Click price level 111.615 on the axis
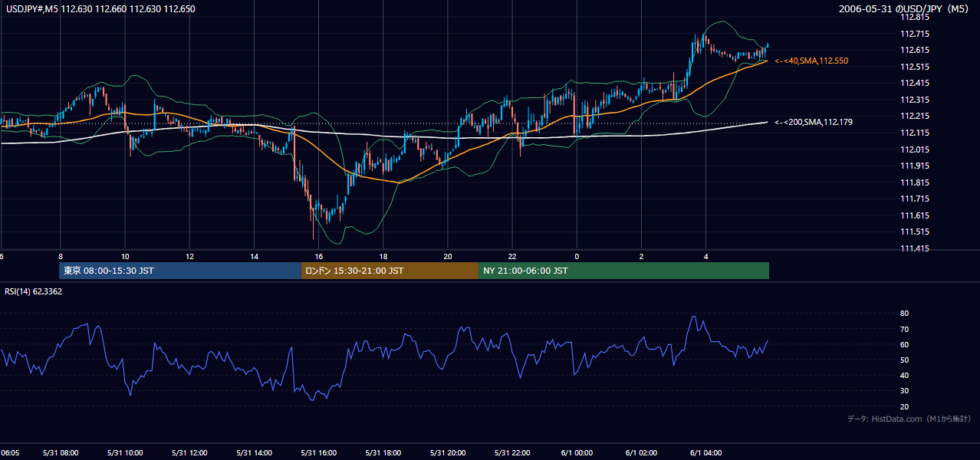This screenshot has height=460, width=980. (914, 215)
